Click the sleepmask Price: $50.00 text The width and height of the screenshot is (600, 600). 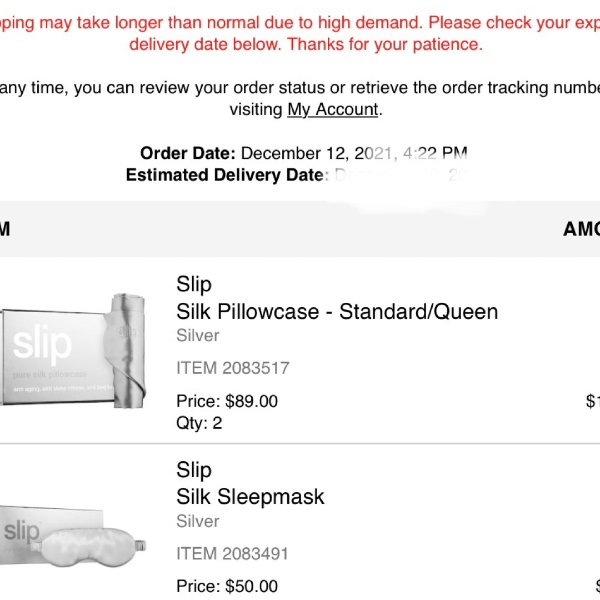coord(227,587)
